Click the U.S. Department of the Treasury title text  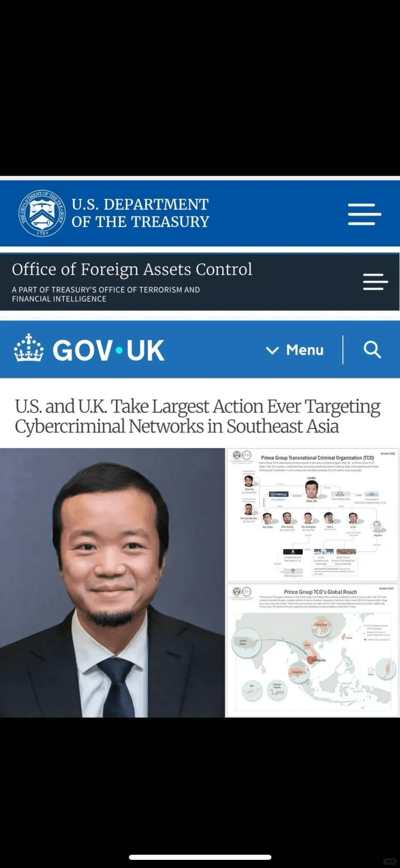140,213
